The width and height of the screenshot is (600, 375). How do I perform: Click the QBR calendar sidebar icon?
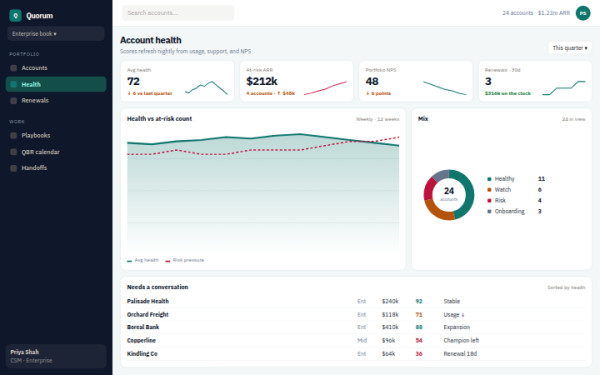[14, 152]
